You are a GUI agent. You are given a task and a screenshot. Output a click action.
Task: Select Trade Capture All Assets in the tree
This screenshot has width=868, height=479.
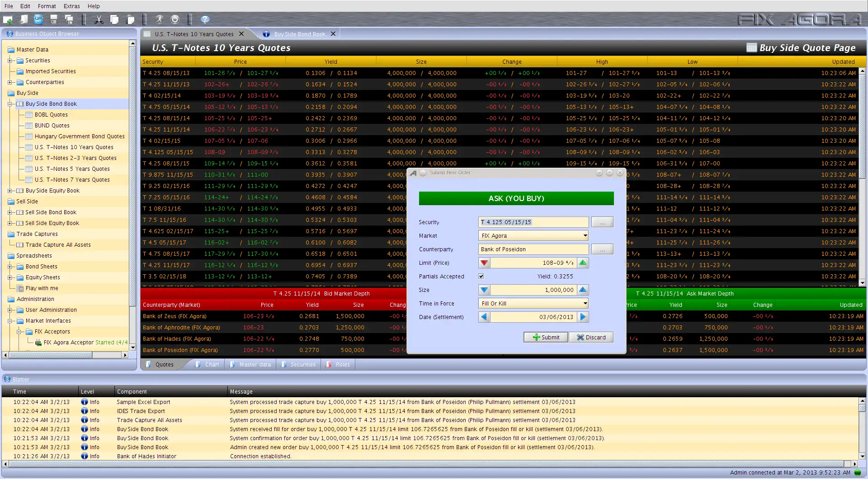[58, 245]
